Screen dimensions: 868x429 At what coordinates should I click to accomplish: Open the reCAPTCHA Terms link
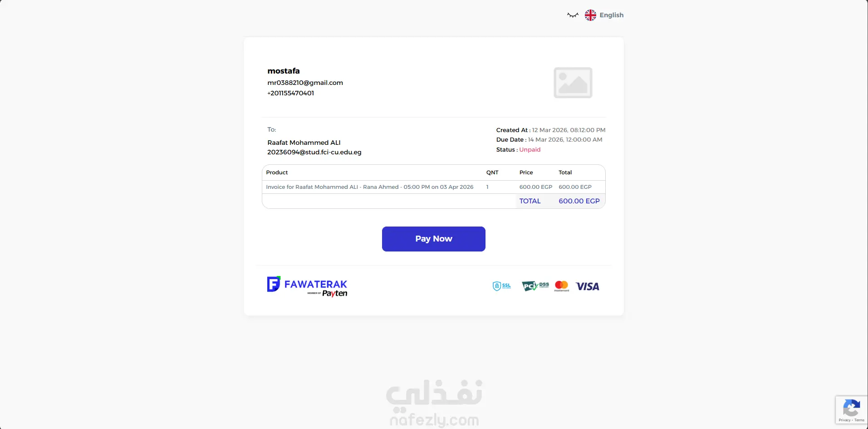coord(859,420)
